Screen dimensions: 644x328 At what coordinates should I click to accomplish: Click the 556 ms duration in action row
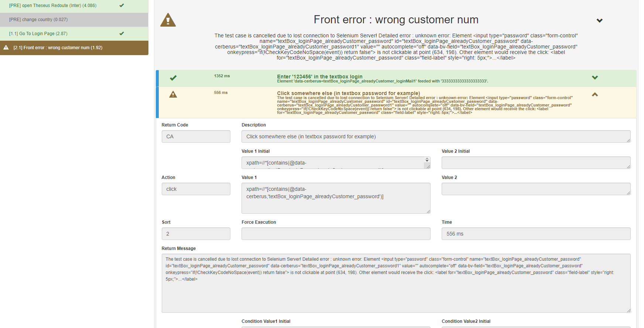click(x=221, y=92)
